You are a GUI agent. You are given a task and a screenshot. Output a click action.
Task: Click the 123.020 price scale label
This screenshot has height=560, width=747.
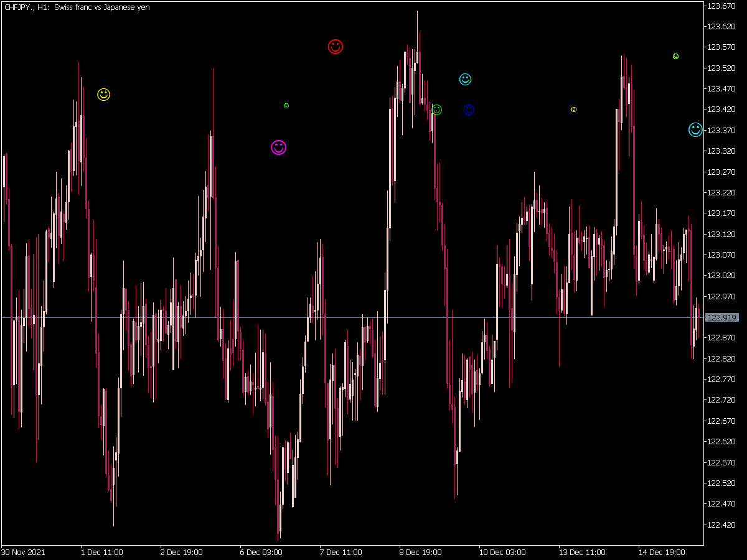click(722, 276)
